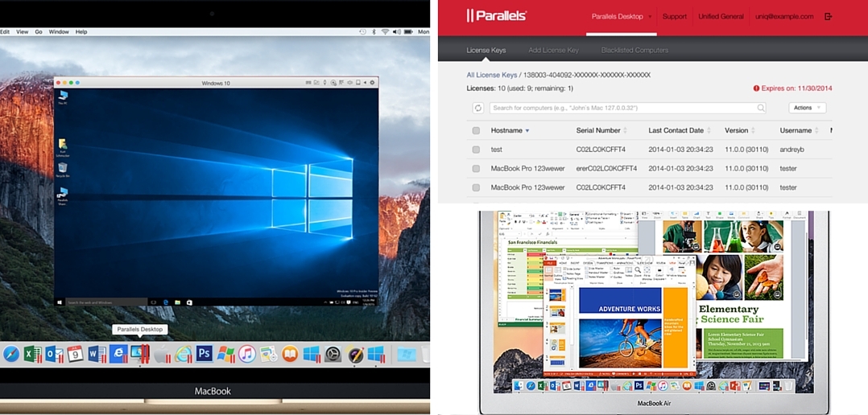The width and height of the screenshot is (868, 415).
Task: Click the Windows Start button in VM
Action: (60, 302)
